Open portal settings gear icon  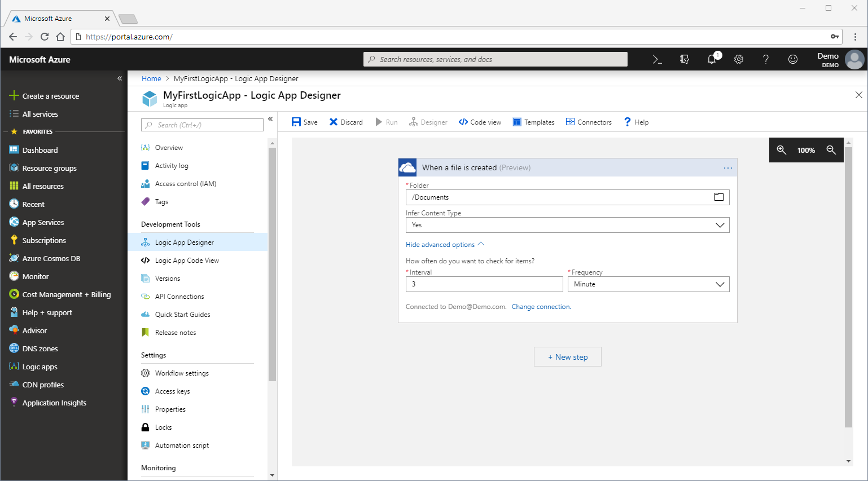(739, 59)
